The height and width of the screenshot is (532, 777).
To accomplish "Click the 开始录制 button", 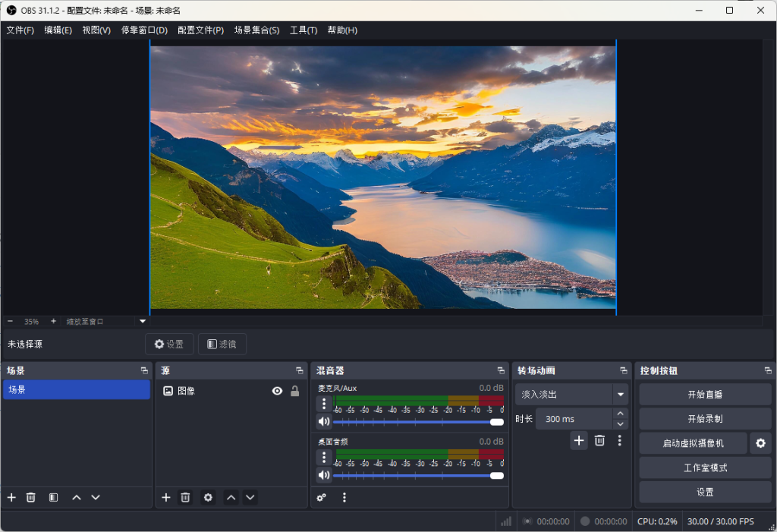I will 705,419.
